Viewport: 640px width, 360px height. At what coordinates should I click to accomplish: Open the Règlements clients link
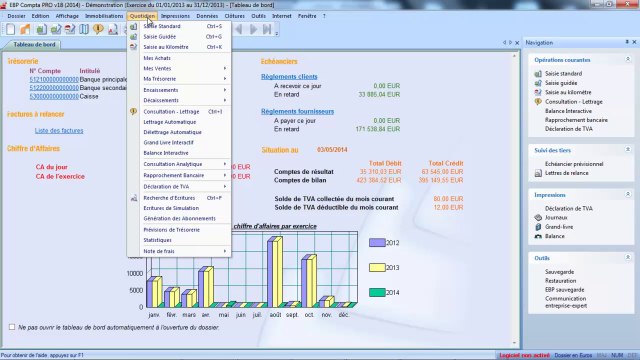click(x=289, y=77)
